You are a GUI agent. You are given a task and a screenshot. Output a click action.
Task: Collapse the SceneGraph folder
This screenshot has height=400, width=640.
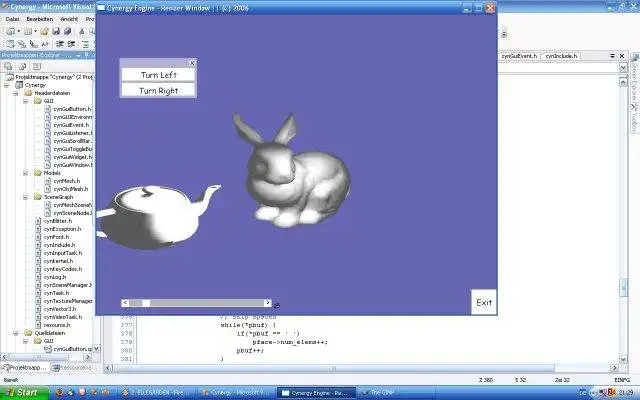pos(26,197)
